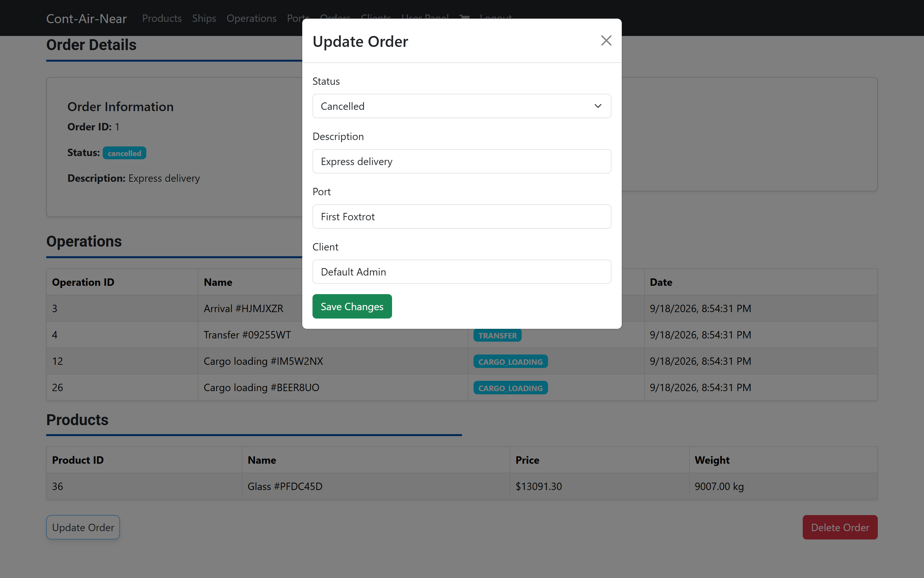Open the Operations nav menu item
924x578 pixels.
point(251,18)
